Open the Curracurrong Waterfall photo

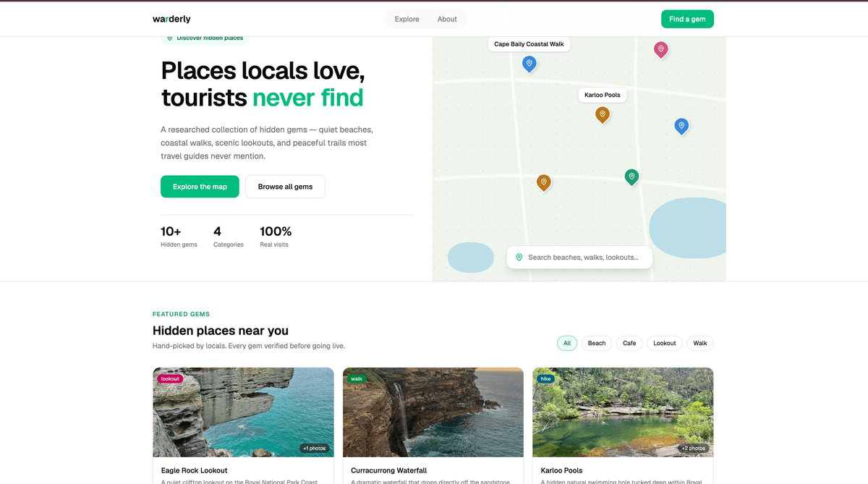433,412
